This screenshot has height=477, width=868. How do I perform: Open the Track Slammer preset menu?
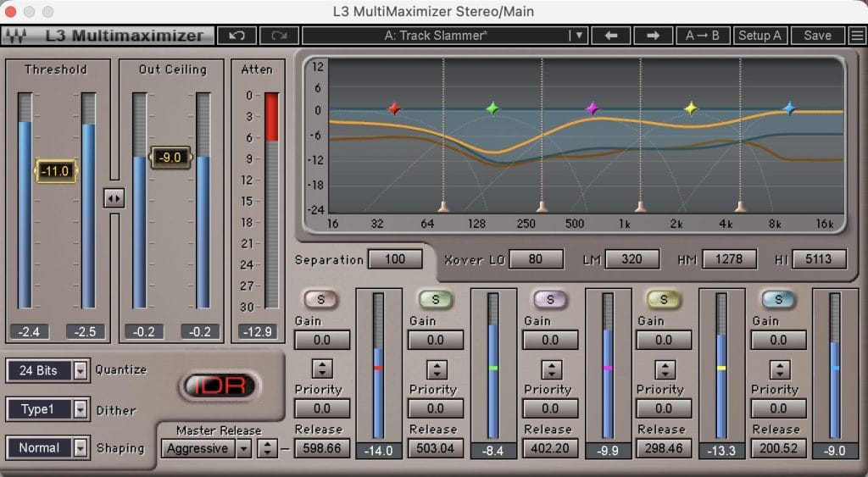point(578,36)
